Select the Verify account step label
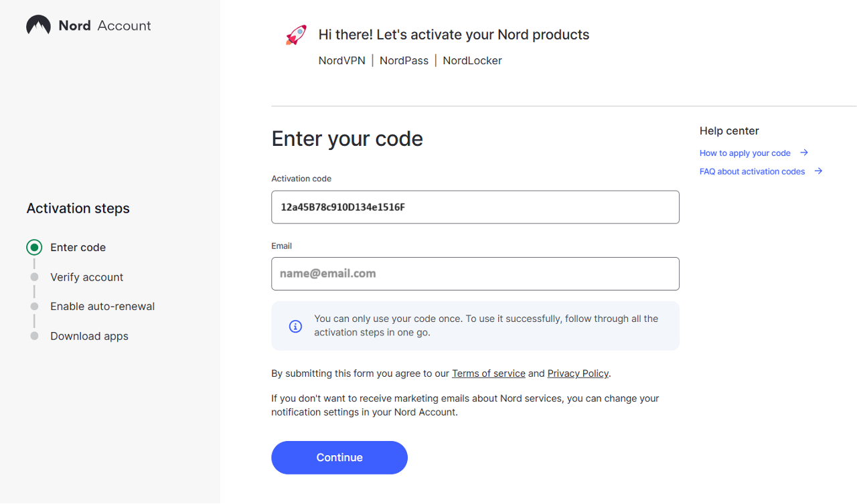Image resolution: width=857 pixels, height=504 pixels. 86,277
